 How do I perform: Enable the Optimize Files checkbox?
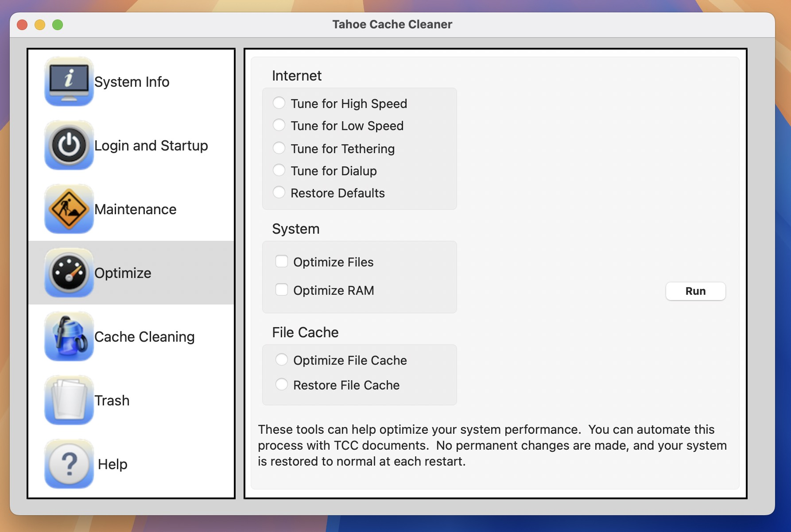[282, 262]
